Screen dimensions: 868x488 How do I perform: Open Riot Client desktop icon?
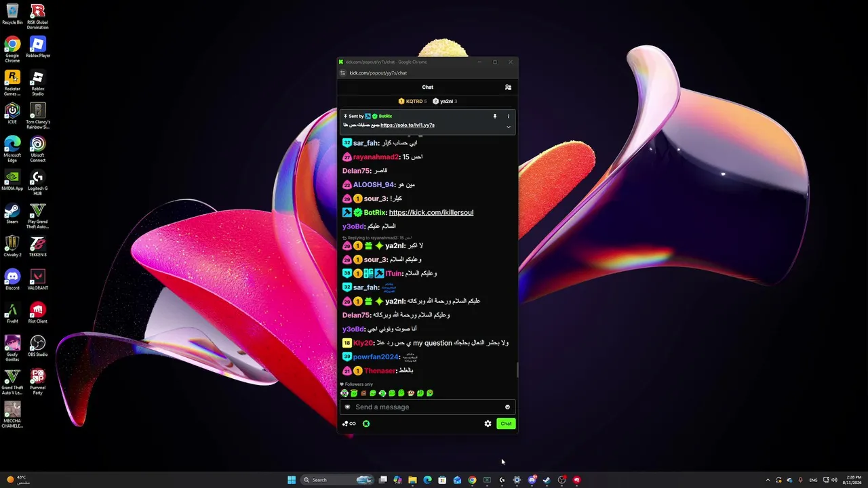38,312
